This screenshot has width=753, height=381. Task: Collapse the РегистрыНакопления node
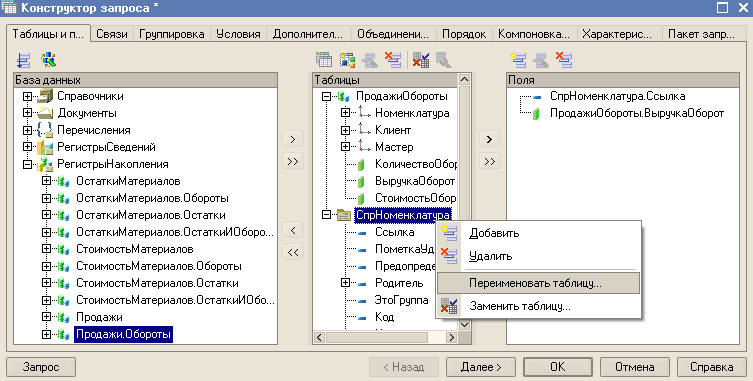(27, 164)
